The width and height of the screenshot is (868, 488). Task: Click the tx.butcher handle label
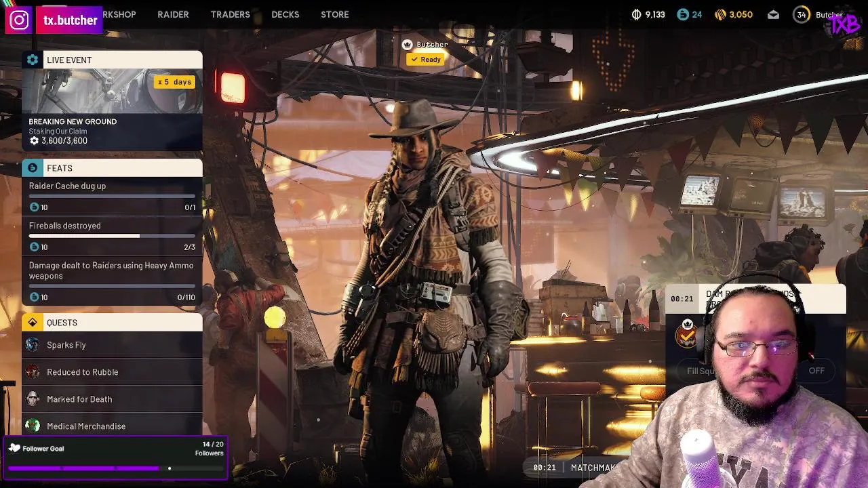click(71, 20)
